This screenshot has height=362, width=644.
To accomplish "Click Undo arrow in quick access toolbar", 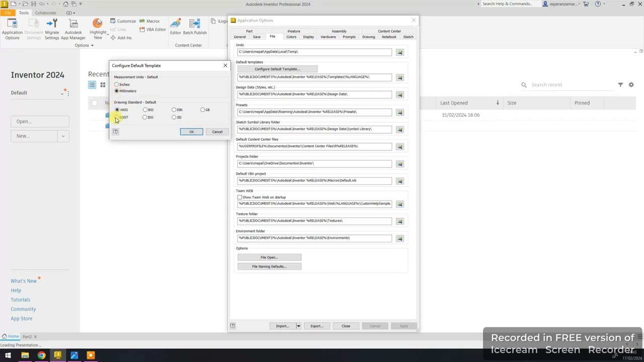I will (42, 4).
